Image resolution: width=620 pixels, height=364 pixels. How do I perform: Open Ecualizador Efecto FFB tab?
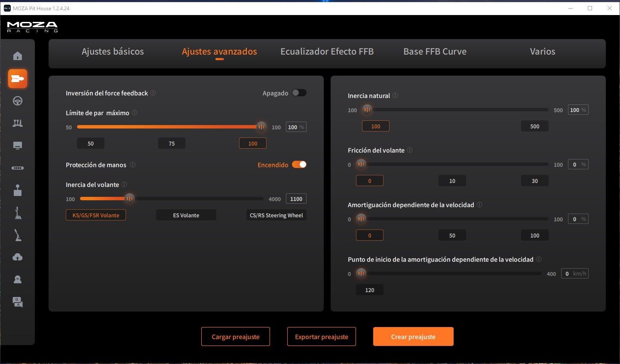coord(327,52)
